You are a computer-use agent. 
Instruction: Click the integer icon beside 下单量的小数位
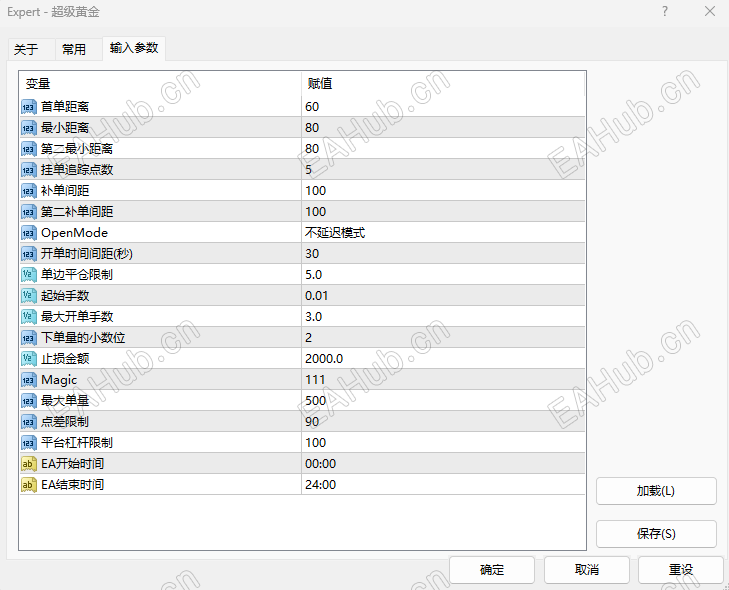[x=28, y=338]
